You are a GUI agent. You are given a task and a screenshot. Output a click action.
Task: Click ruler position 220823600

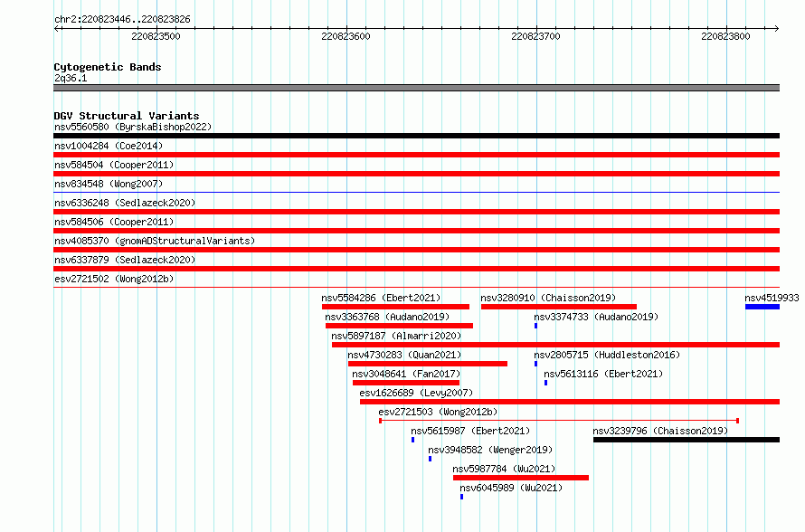click(346, 36)
